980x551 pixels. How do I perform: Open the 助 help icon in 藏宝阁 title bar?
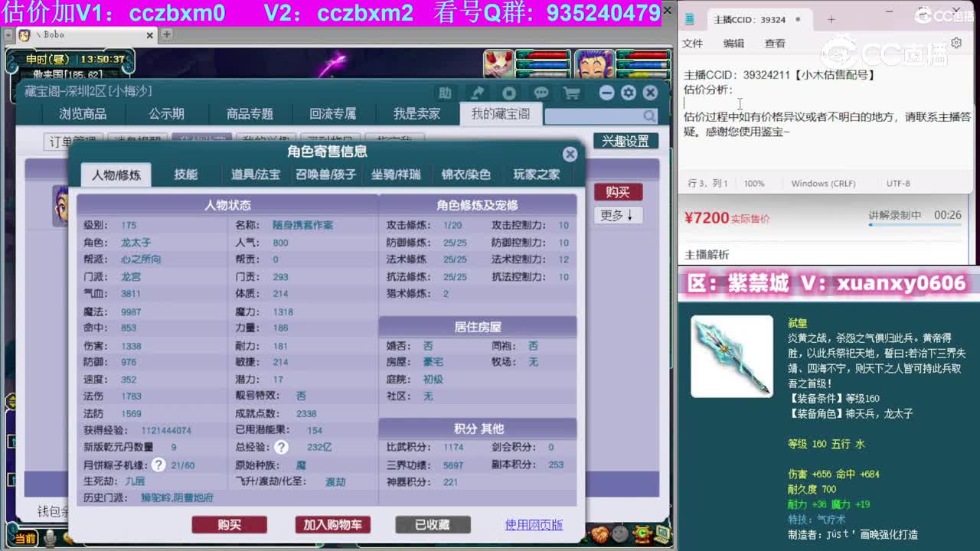coord(445,93)
